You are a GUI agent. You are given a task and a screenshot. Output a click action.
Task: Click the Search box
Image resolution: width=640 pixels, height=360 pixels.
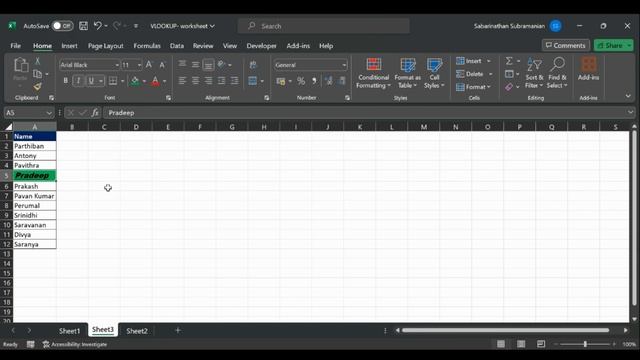coord(324,26)
